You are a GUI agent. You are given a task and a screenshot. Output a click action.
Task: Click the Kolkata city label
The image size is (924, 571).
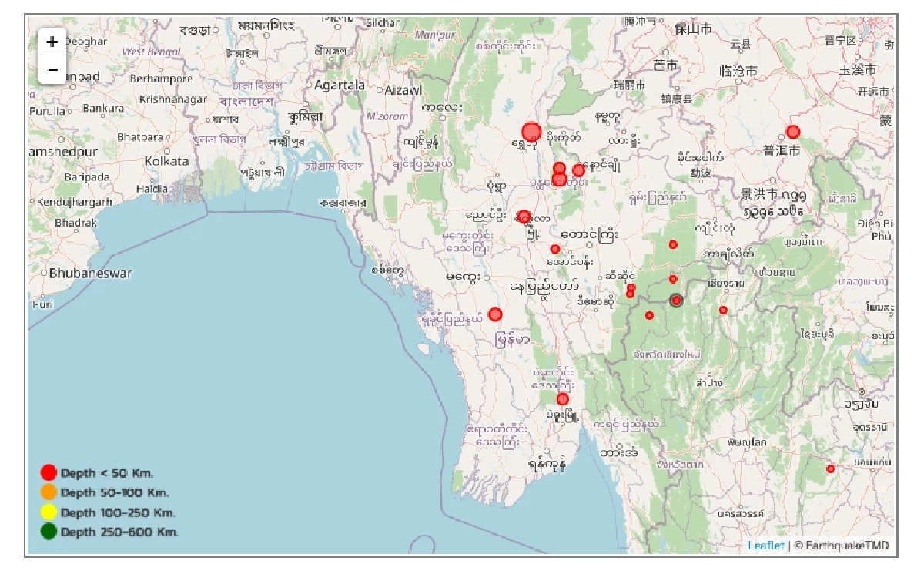[x=166, y=162]
